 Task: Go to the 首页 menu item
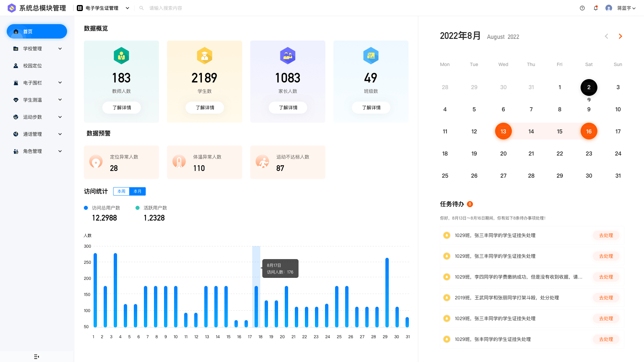tap(37, 32)
